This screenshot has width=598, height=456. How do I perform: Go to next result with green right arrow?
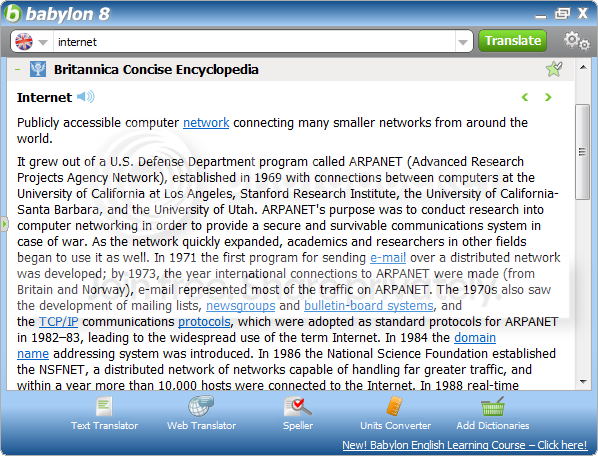(548, 97)
